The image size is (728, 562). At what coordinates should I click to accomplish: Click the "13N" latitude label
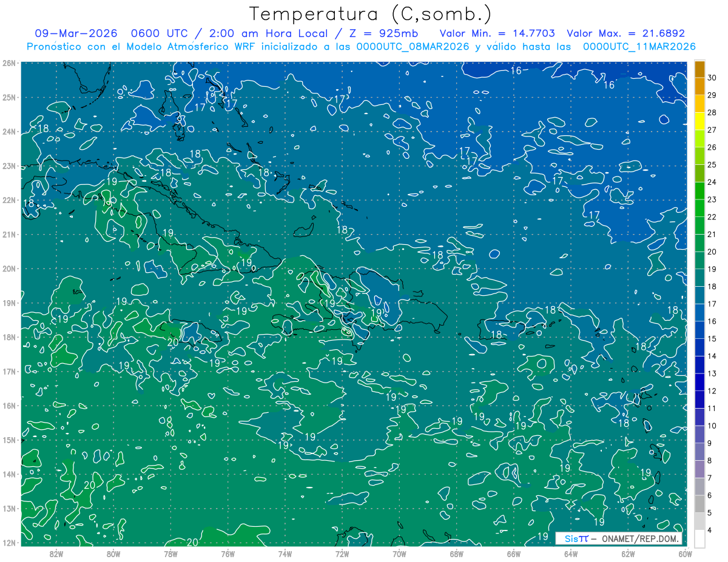point(9,508)
